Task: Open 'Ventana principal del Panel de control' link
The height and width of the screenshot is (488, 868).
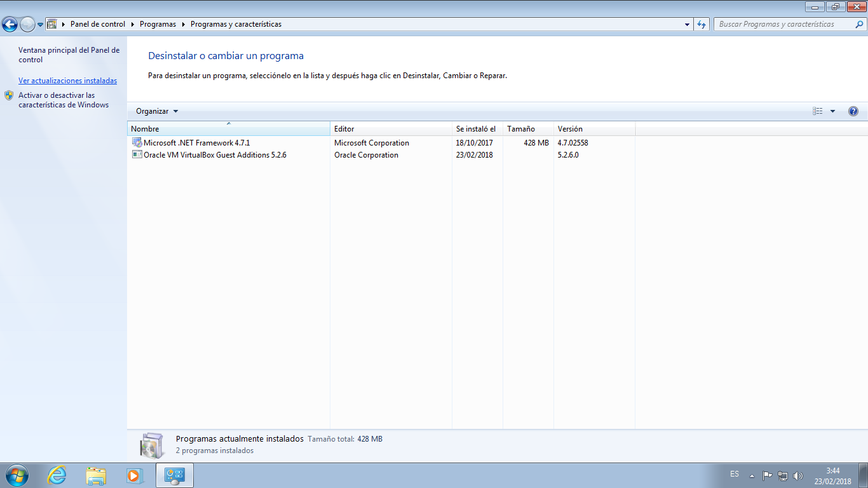Action: (x=69, y=55)
